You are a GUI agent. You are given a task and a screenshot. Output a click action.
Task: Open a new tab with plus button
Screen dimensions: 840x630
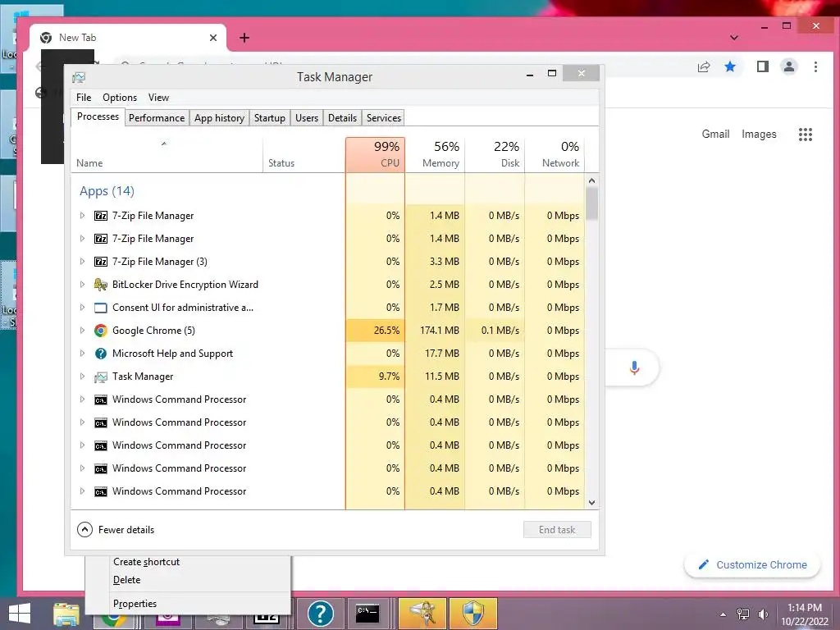tap(244, 38)
